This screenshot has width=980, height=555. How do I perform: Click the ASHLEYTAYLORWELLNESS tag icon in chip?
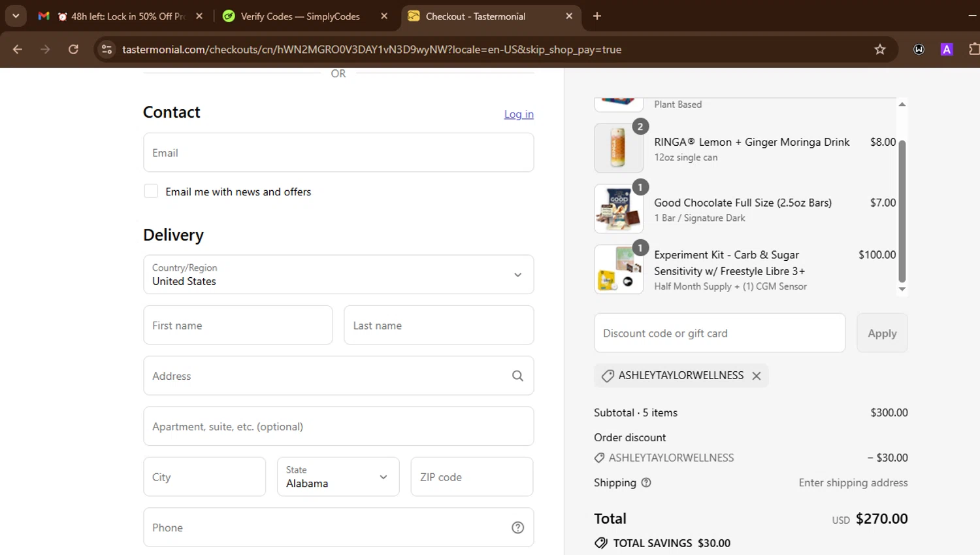click(x=608, y=376)
